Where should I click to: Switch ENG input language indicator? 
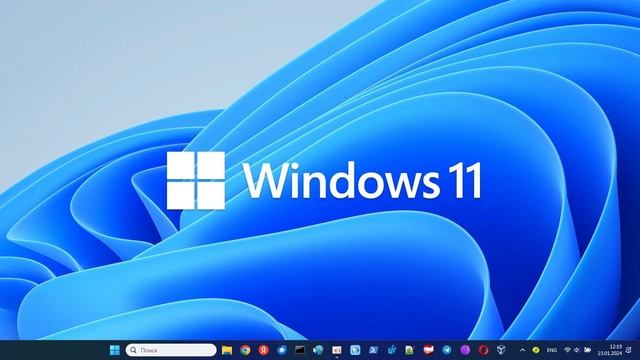pyautogui.click(x=552, y=350)
